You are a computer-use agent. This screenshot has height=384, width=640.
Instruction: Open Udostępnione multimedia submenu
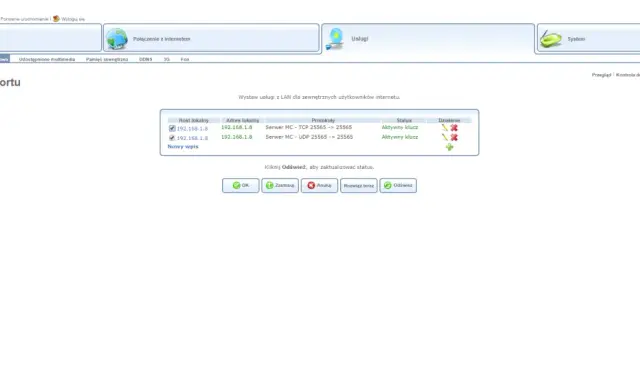[x=47, y=60]
